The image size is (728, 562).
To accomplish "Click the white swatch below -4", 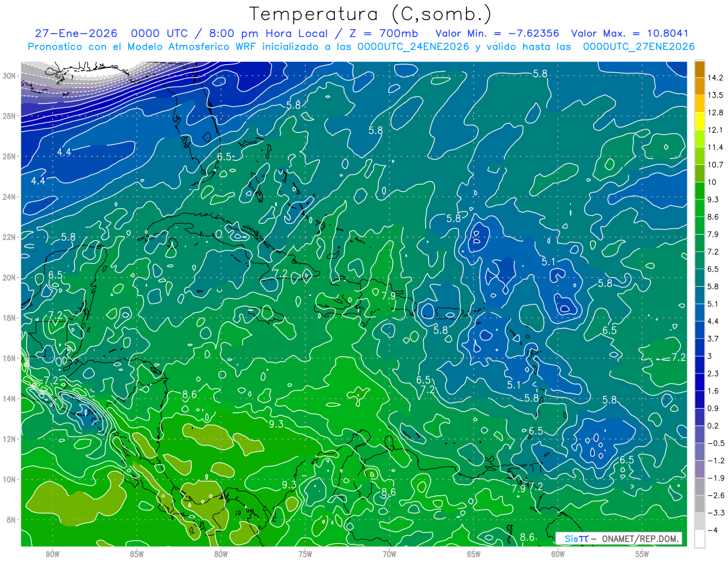I will coord(699,538).
